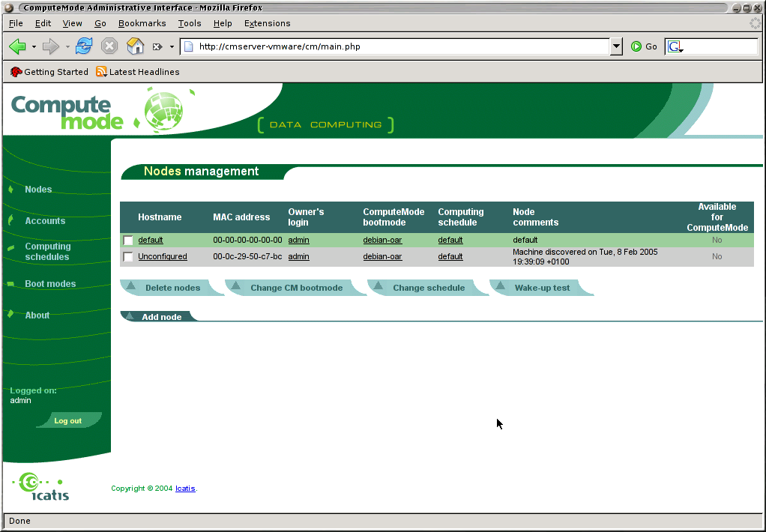The width and height of the screenshot is (766, 532).
Task: Open the Computing schedules sidebar link
Action: point(48,252)
